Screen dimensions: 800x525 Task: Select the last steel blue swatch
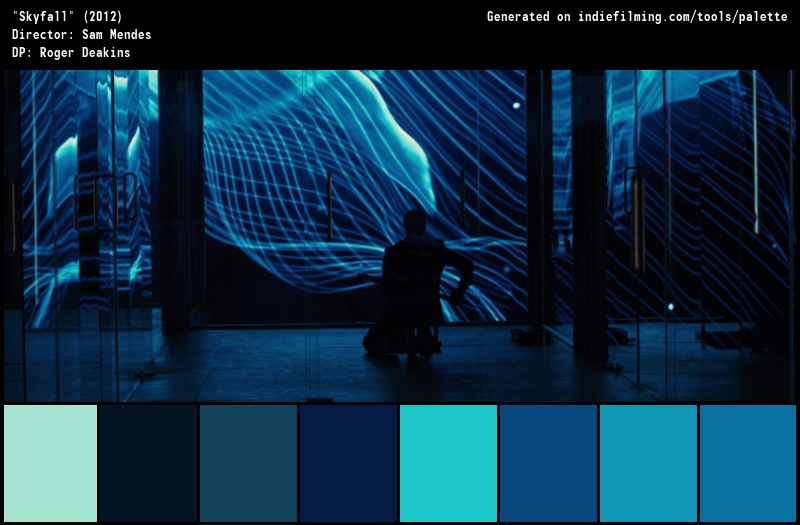point(748,463)
